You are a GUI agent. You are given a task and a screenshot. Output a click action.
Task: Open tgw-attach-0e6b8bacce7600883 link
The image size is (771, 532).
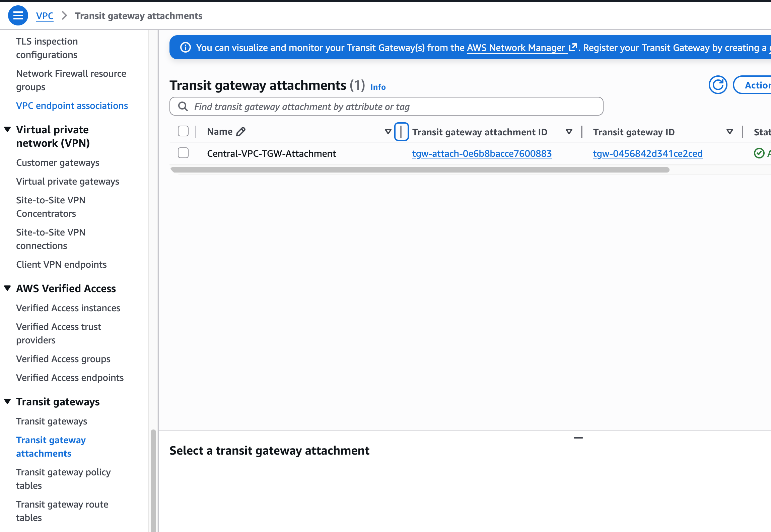tap(482, 153)
